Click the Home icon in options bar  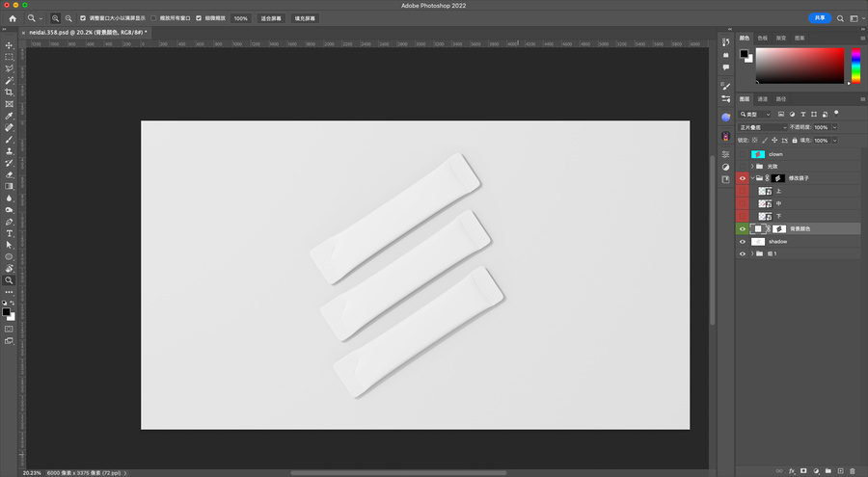tap(13, 18)
